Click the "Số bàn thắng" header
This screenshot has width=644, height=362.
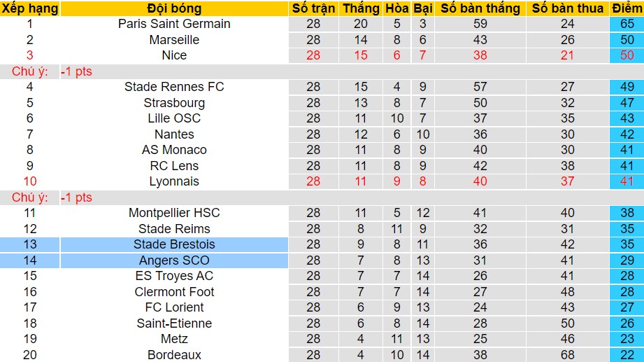(x=479, y=8)
